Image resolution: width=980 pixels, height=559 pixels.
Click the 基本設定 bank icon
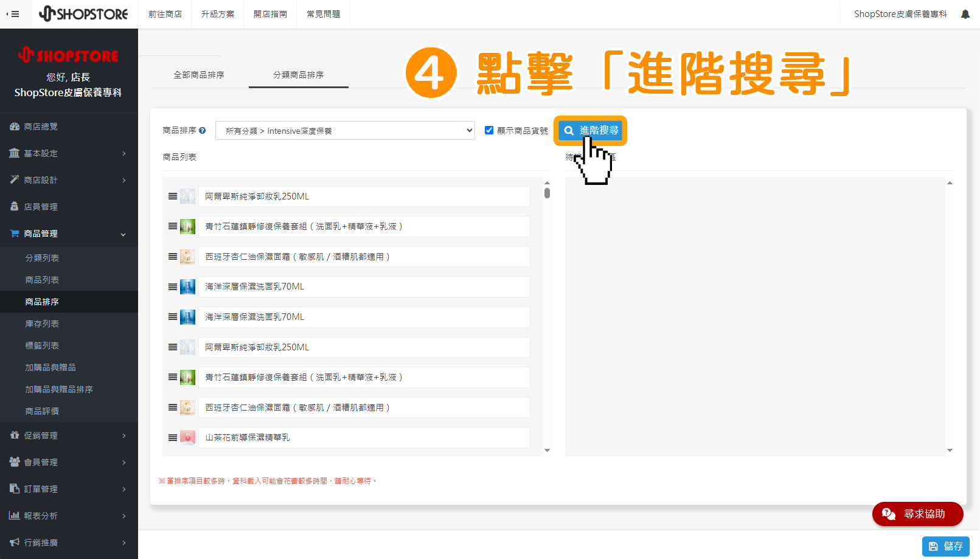(15, 153)
